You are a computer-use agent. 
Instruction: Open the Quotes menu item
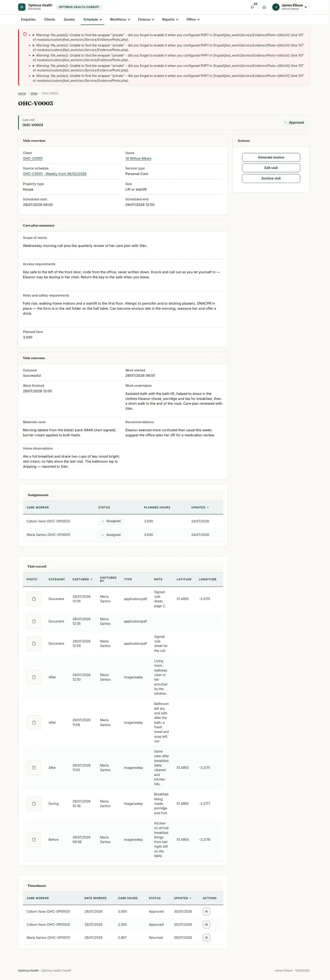click(69, 20)
